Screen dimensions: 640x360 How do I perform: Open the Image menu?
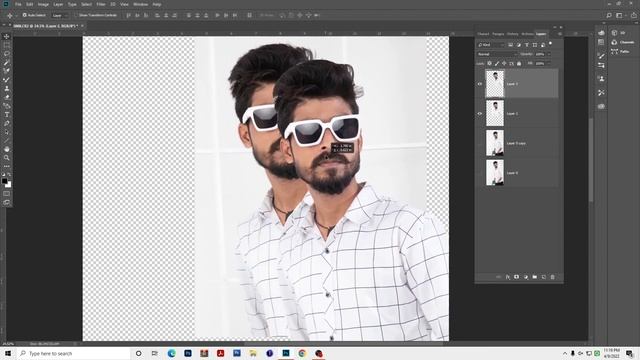(43, 4)
